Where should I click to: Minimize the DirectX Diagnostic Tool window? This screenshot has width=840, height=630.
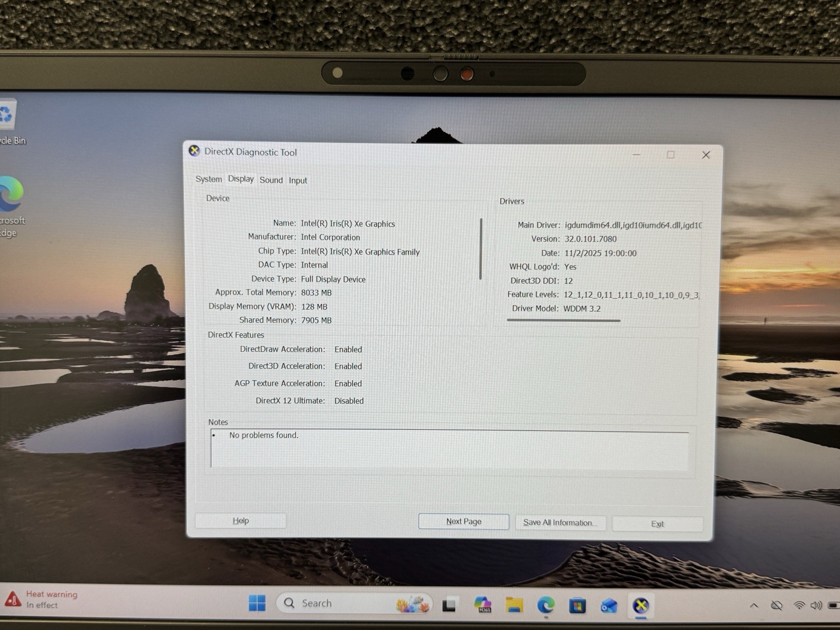pyautogui.click(x=636, y=155)
